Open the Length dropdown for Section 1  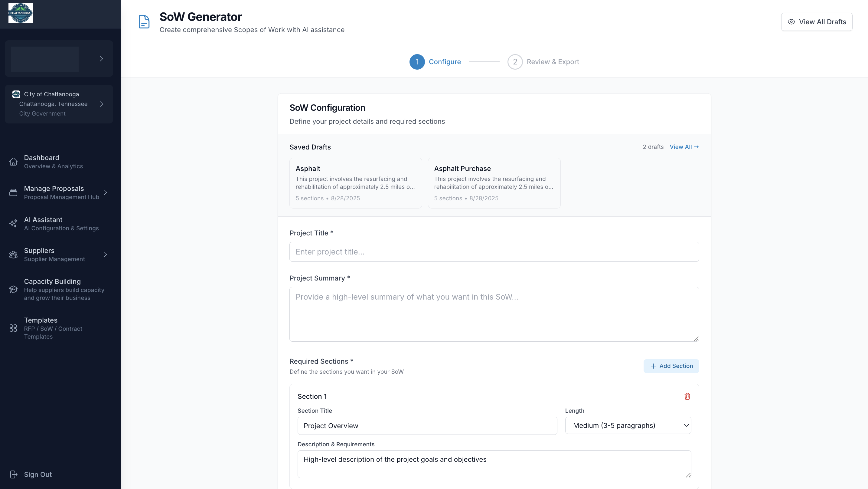[628, 425]
